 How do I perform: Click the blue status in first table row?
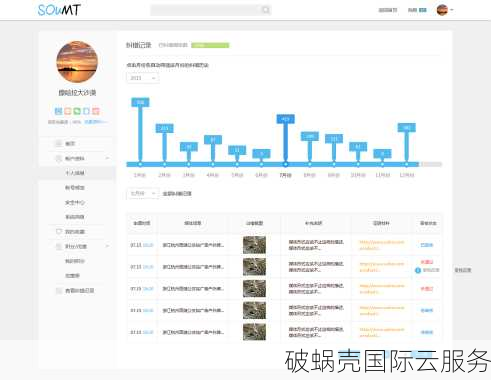[x=427, y=245]
